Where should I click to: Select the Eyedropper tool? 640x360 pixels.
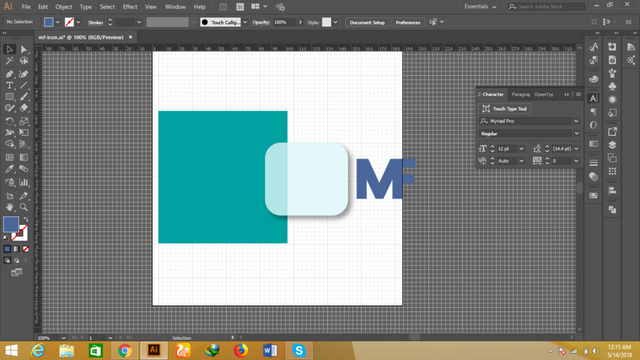(9, 169)
